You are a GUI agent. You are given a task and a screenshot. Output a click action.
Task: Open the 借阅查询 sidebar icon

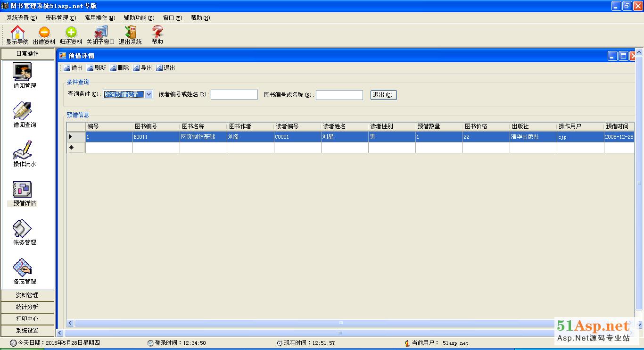click(22, 111)
